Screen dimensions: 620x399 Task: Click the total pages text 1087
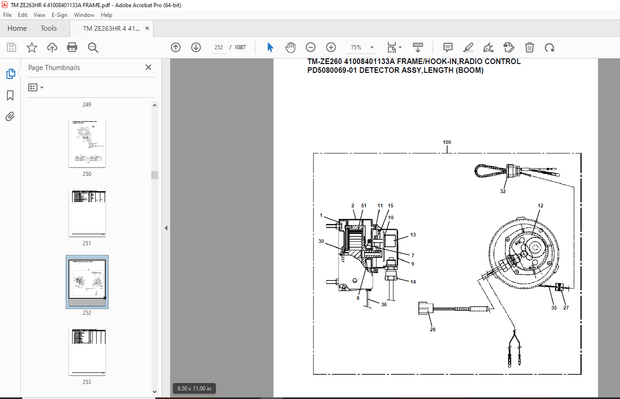pos(240,47)
